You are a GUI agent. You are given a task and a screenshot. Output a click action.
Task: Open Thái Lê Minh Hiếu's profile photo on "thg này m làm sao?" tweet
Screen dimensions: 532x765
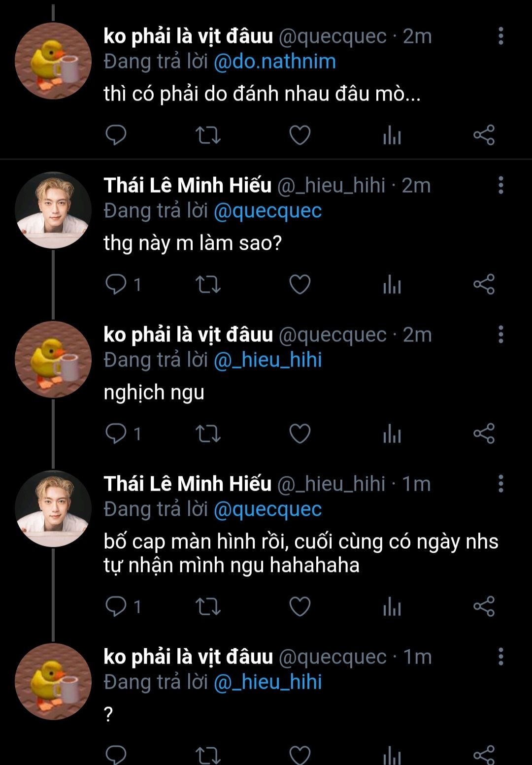coord(53,210)
